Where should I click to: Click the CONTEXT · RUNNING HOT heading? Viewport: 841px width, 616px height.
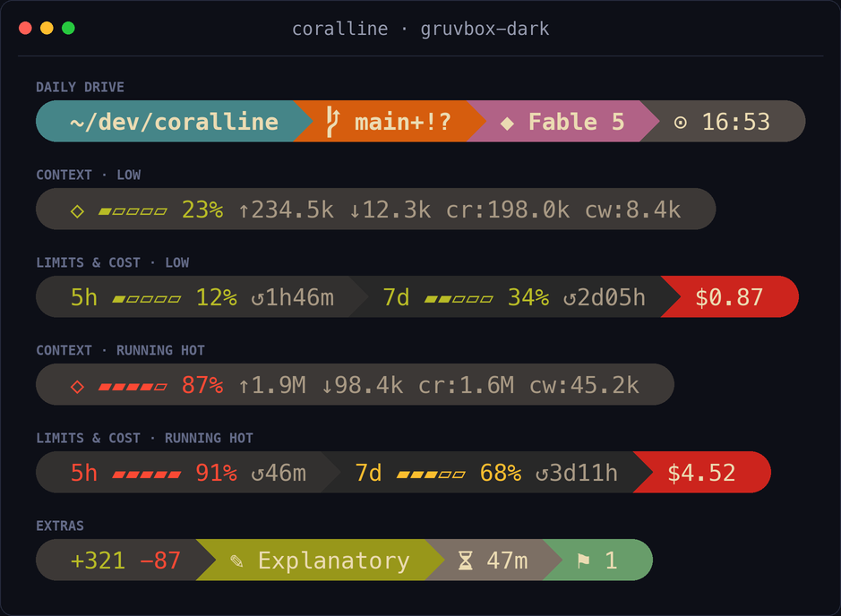click(x=120, y=350)
